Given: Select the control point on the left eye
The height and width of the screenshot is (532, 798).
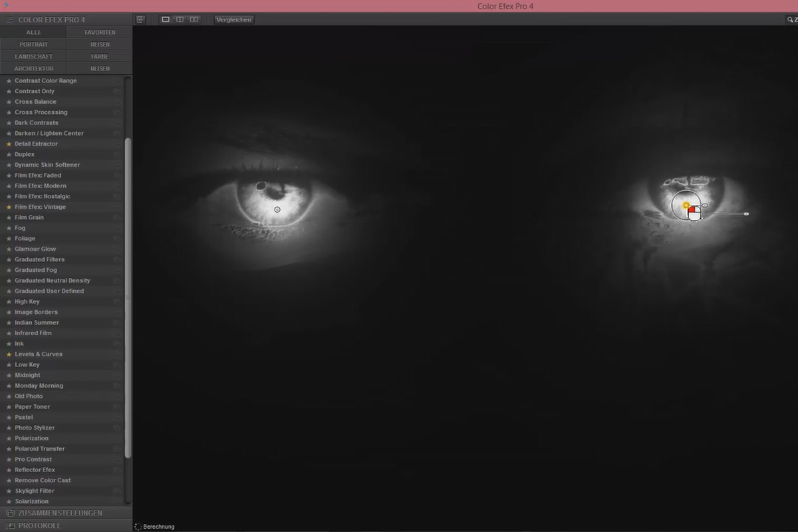Looking at the screenshot, I should pyautogui.click(x=277, y=209).
